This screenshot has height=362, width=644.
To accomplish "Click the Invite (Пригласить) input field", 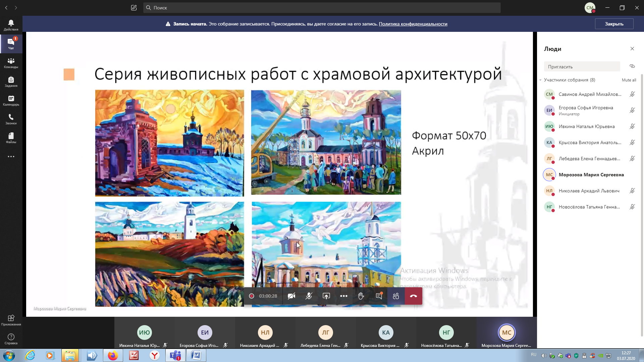I will point(582,67).
